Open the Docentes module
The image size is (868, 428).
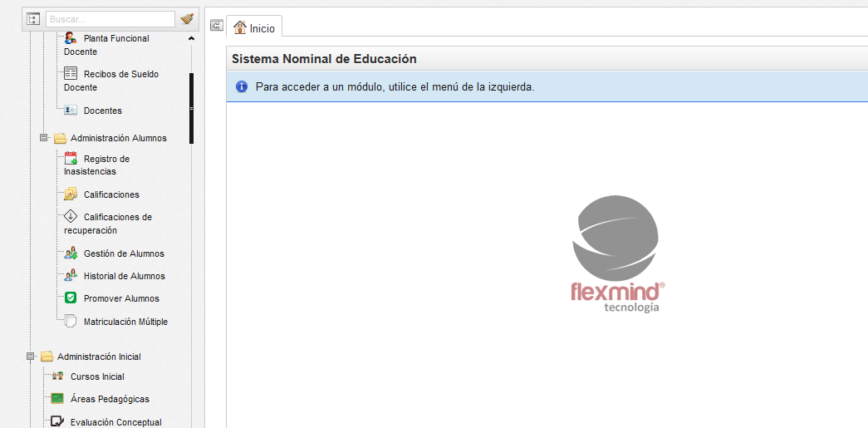[103, 111]
